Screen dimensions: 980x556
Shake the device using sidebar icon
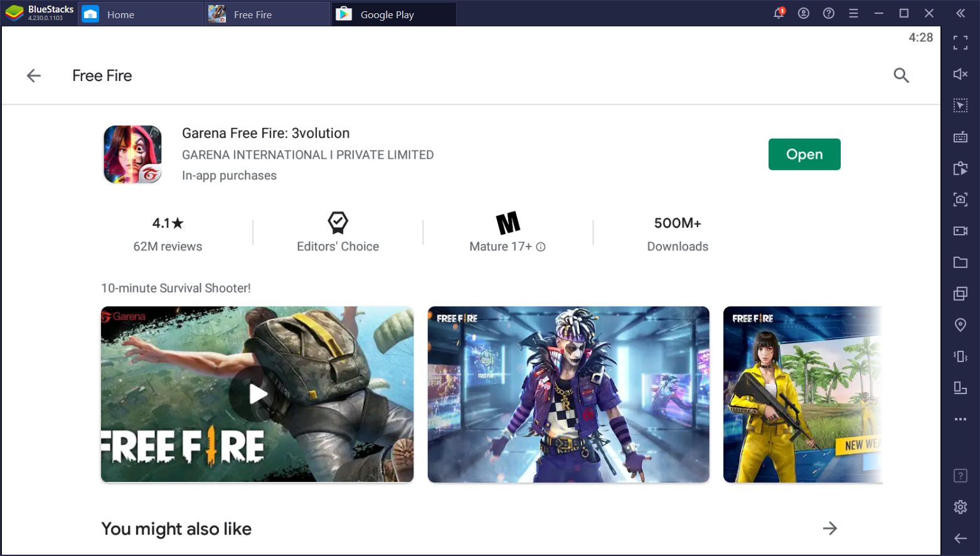[x=961, y=356]
